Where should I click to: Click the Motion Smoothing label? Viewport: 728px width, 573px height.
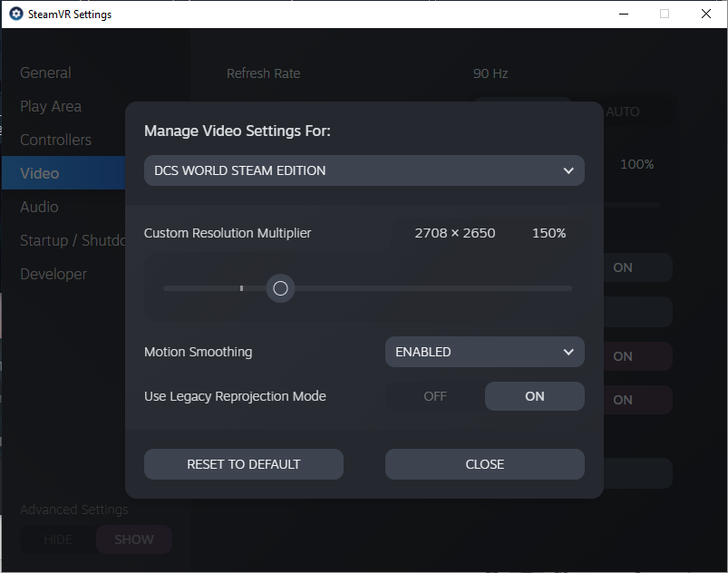[199, 352]
